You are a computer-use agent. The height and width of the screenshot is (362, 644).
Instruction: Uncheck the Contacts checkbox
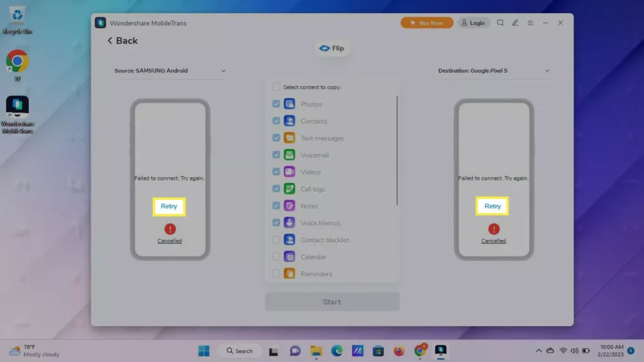[276, 121]
